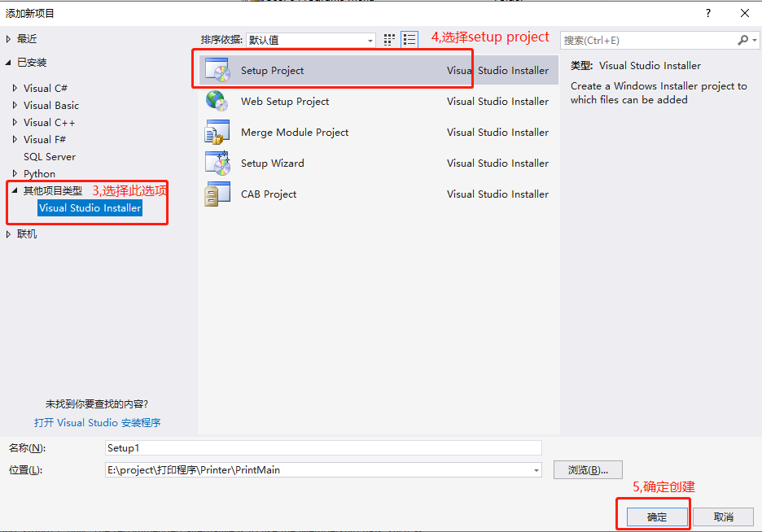The image size is (762, 532).
Task: Click the search magnifier icon
Action: [x=742, y=41]
